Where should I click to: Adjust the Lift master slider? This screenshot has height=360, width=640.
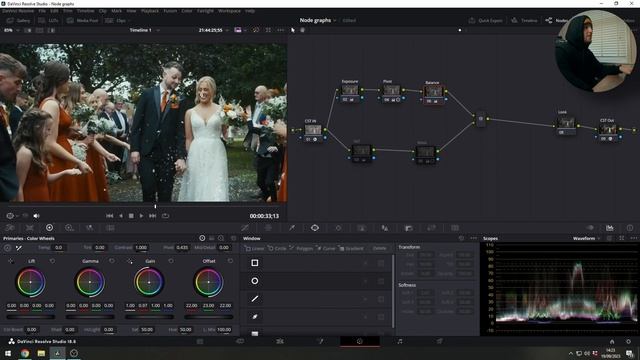31,316
